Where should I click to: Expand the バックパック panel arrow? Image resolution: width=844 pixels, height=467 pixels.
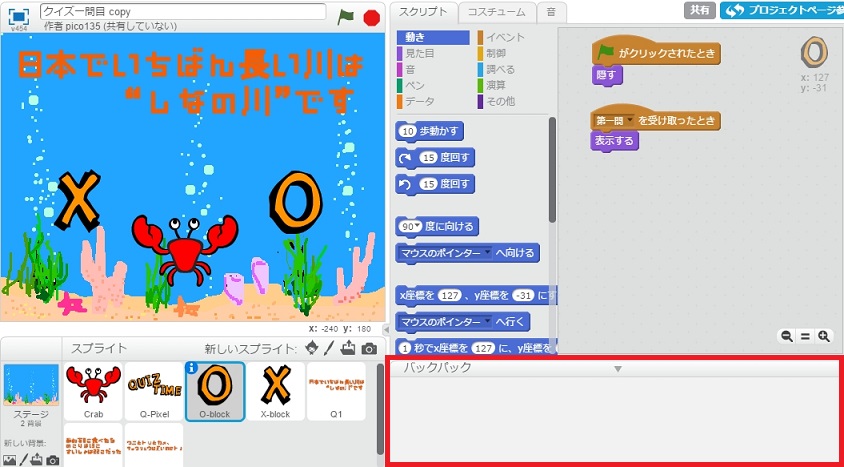pos(618,369)
